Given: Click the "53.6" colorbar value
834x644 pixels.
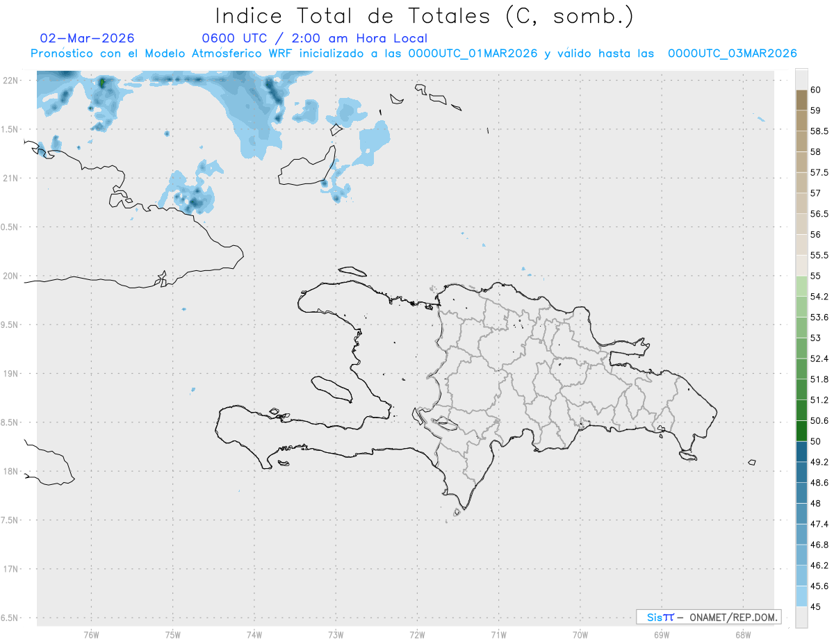Looking at the screenshot, I should [x=819, y=317].
